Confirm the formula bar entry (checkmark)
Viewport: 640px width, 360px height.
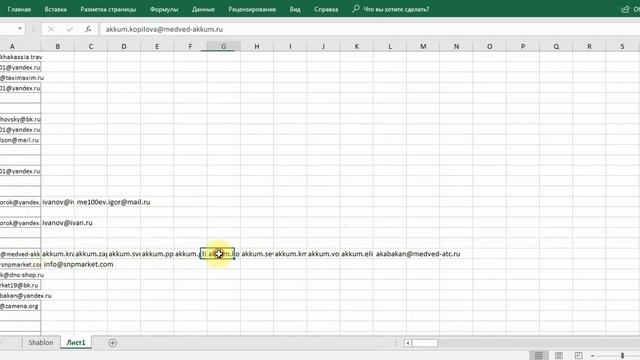[69, 29]
